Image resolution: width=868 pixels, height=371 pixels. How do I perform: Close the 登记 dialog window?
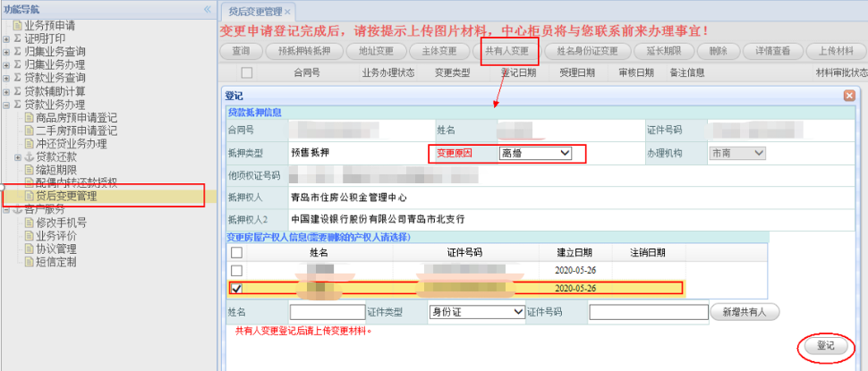click(848, 95)
